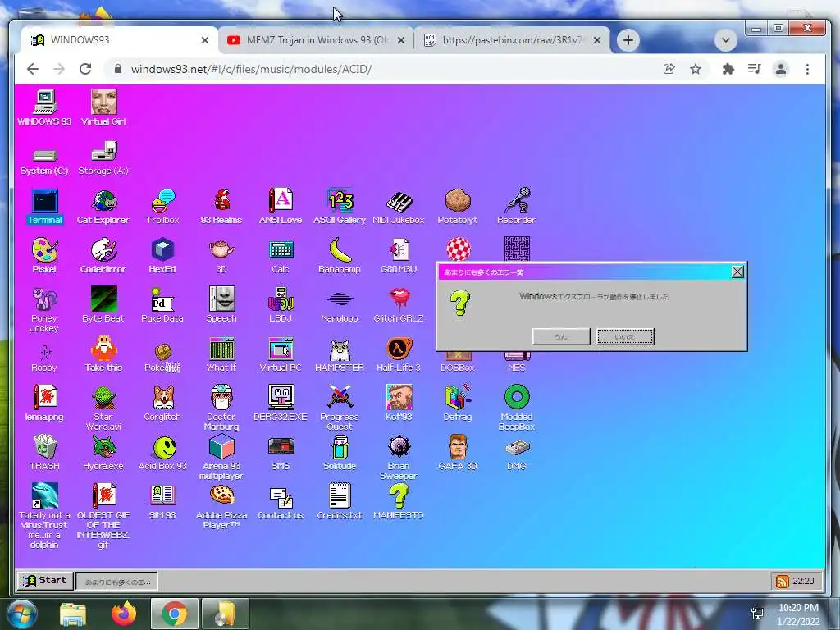Open Doctor Marburg icon

[221, 409]
